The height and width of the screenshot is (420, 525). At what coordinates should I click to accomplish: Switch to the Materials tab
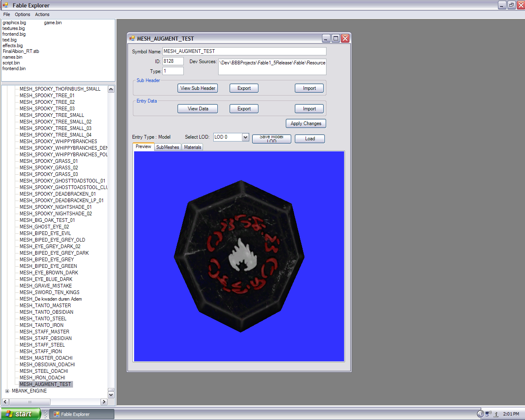coord(192,147)
